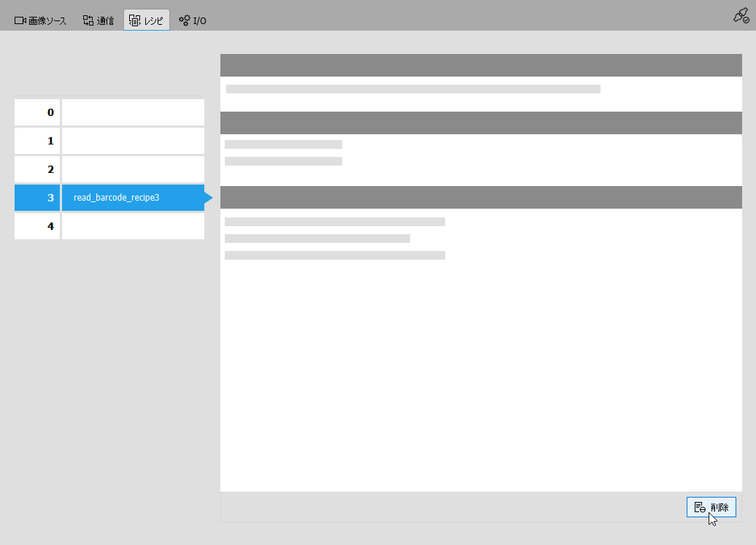Pick recipe slot number 4

[x=37, y=226]
